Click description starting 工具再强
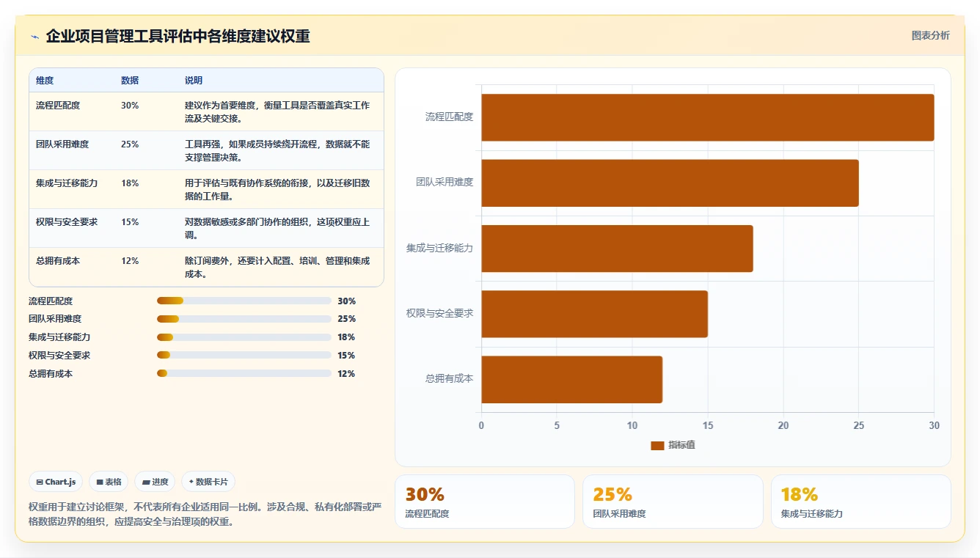980x558 pixels. pyautogui.click(x=277, y=150)
